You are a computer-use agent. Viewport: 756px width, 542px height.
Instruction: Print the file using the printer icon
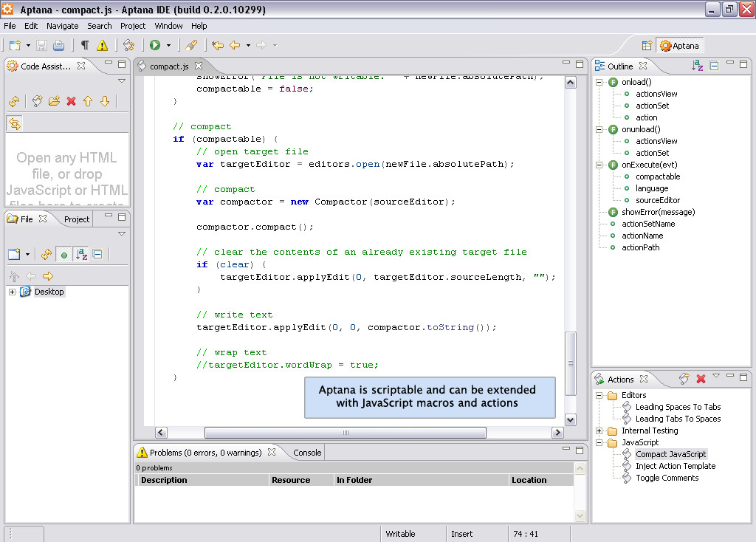coord(59,45)
